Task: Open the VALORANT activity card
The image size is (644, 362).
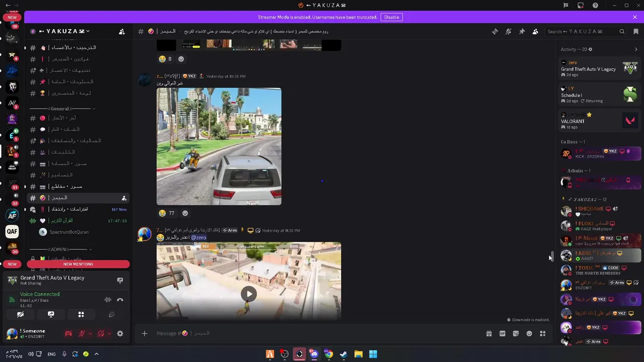Action: point(600,121)
